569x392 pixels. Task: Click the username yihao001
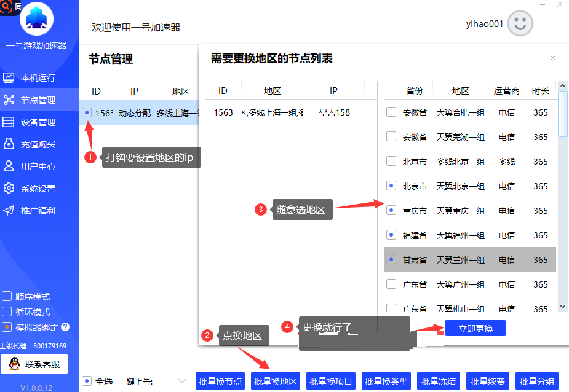[x=485, y=24]
